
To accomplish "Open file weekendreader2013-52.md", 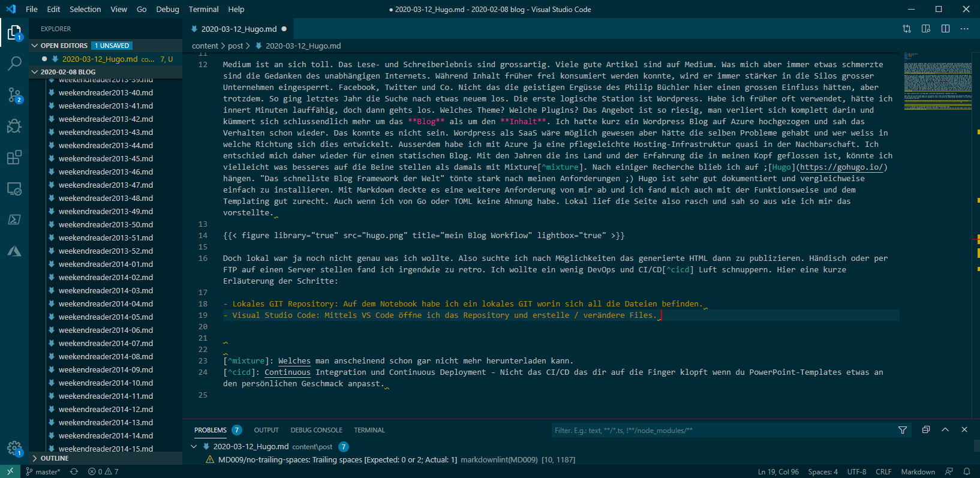I will pos(106,251).
